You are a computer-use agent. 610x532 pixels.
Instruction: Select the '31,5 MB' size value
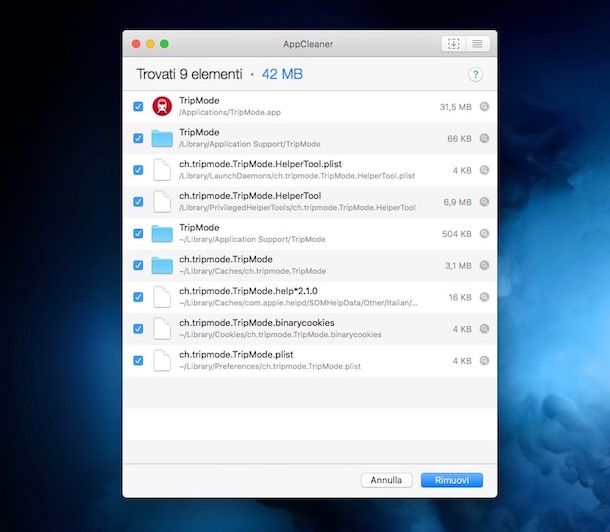[456, 107]
